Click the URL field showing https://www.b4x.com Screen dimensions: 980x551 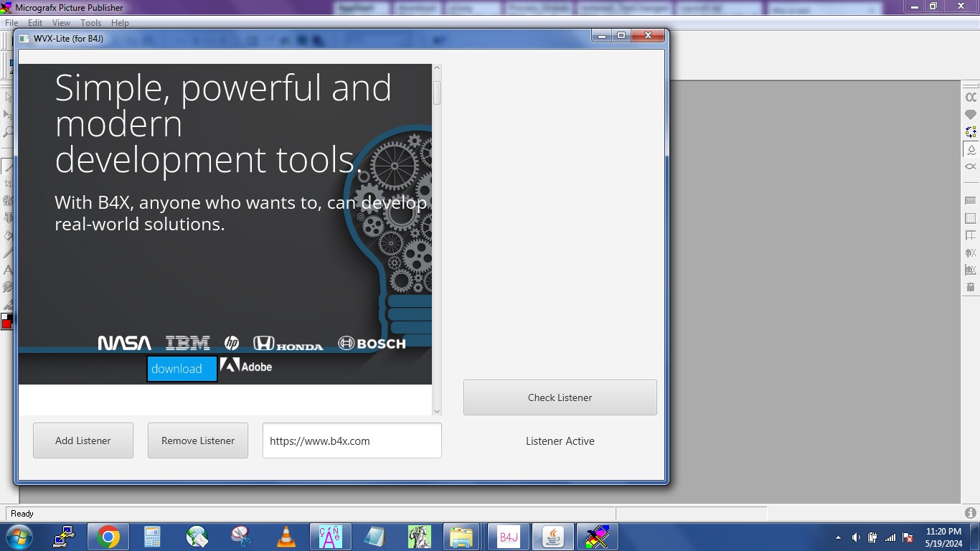(x=352, y=441)
